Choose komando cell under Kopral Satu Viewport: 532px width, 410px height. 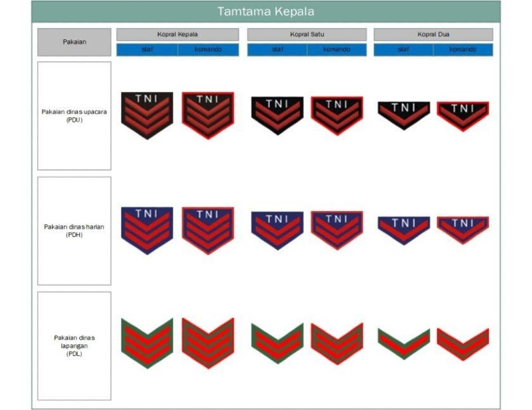click(x=337, y=50)
